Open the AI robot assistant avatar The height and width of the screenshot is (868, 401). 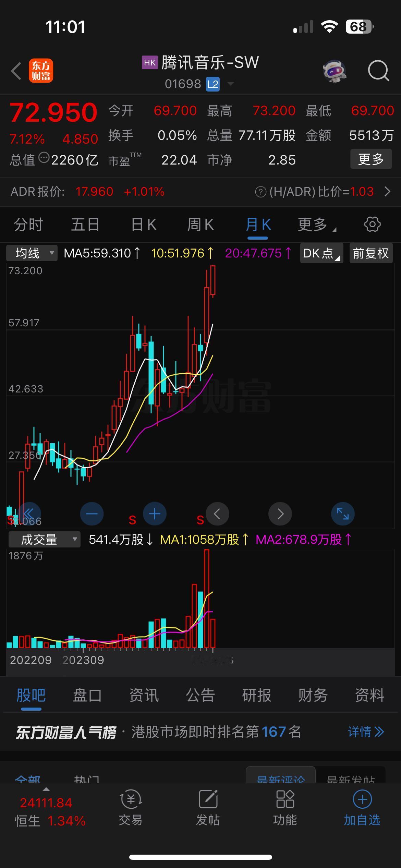pyautogui.click(x=335, y=71)
